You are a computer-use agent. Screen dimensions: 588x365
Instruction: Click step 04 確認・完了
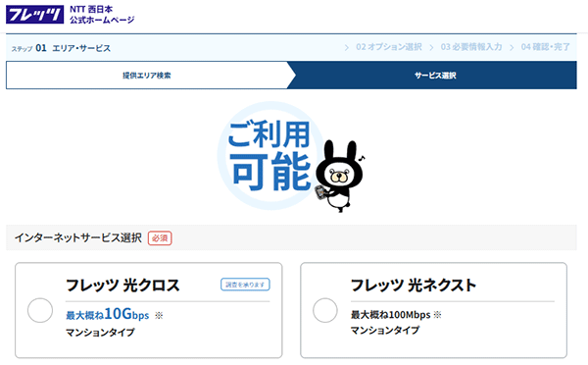pyautogui.click(x=546, y=47)
